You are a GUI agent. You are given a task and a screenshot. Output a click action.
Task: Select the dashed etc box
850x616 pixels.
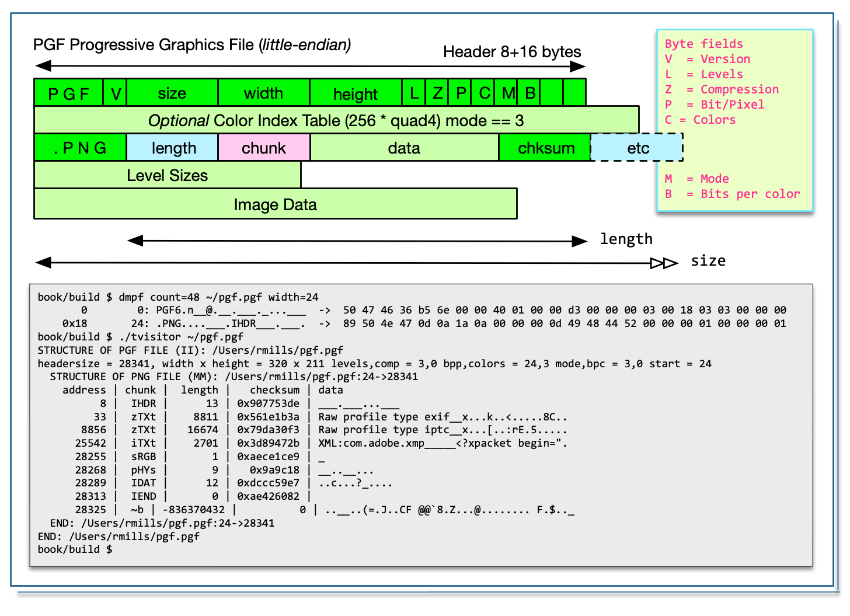pyautogui.click(x=637, y=148)
